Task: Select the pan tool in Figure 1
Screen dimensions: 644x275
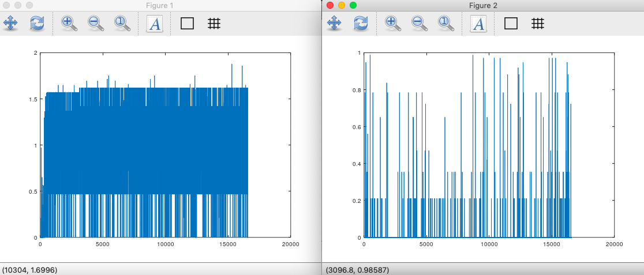Action: tap(11, 23)
